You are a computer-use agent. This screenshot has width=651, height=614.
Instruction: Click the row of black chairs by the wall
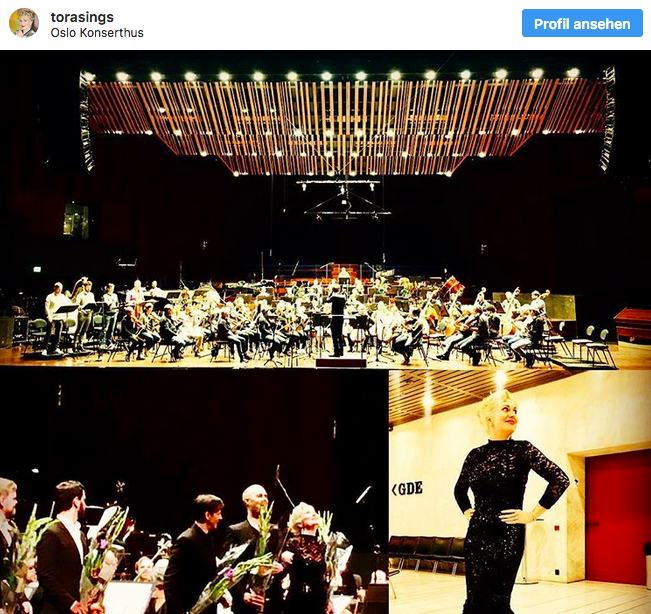(428, 554)
